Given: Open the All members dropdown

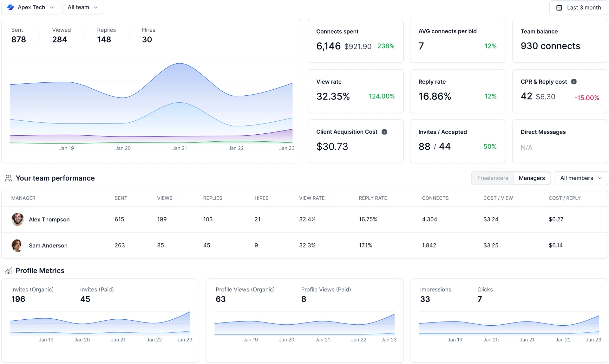Looking at the screenshot, I should [581, 178].
